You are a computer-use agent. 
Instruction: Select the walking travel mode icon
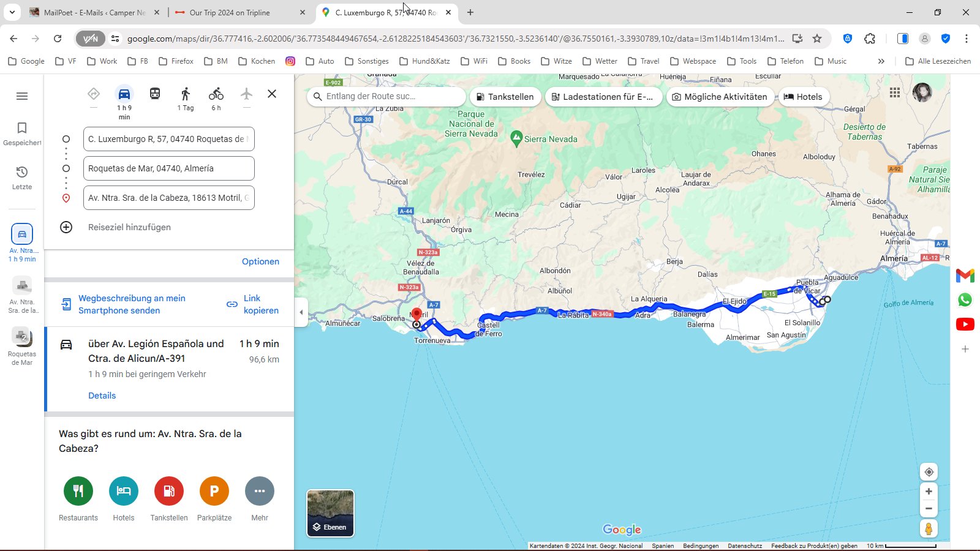pos(186,94)
